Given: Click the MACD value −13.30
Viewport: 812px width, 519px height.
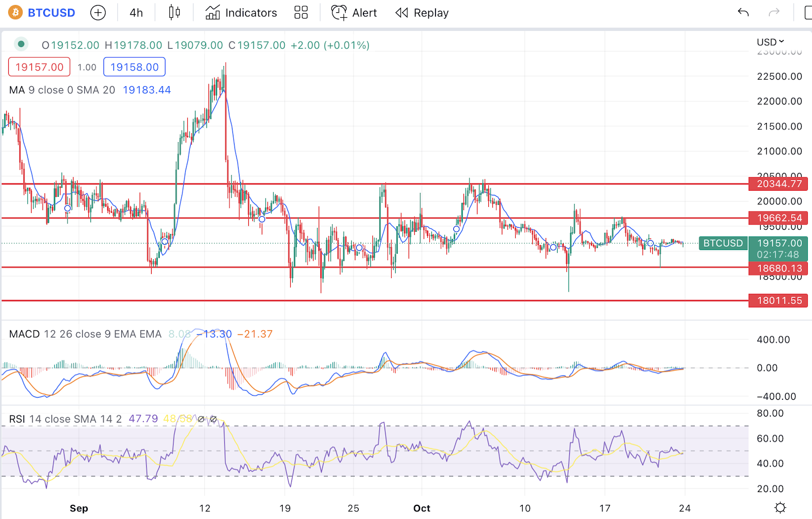Looking at the screenshot, I should coord(214,334).
